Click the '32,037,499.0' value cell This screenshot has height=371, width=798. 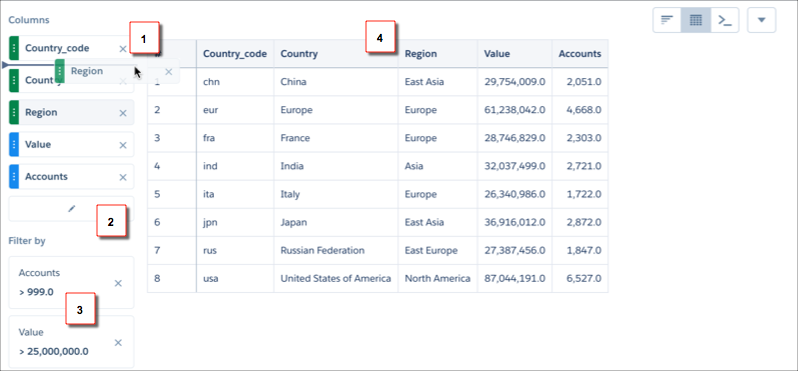point(515,166)
